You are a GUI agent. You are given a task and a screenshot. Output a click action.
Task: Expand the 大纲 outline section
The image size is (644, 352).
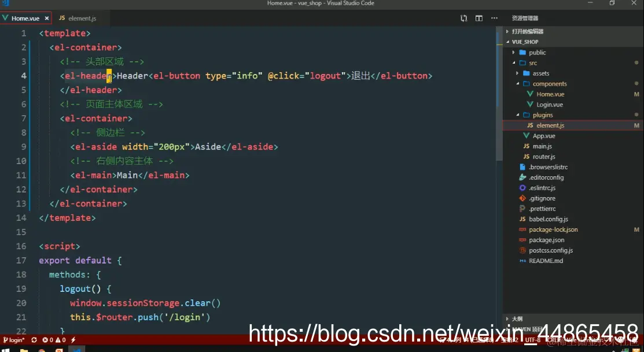507,319
